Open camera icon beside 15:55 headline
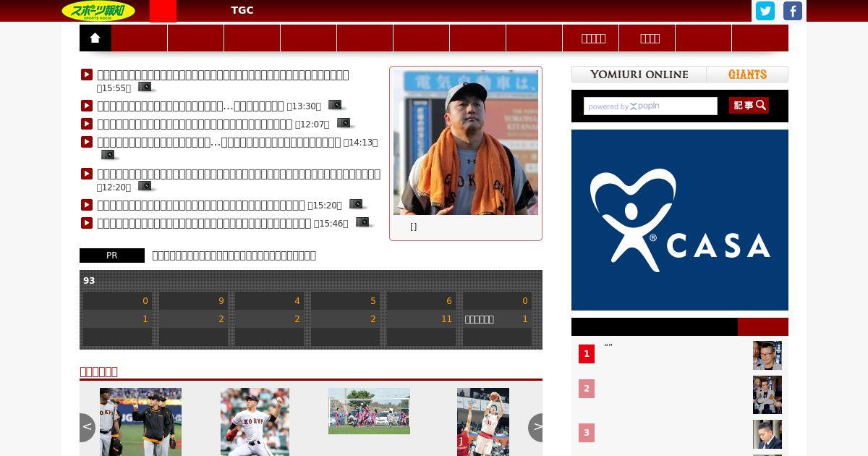This screenshot has height=456, width=868. pyautogui.click(x=146, y=87)
